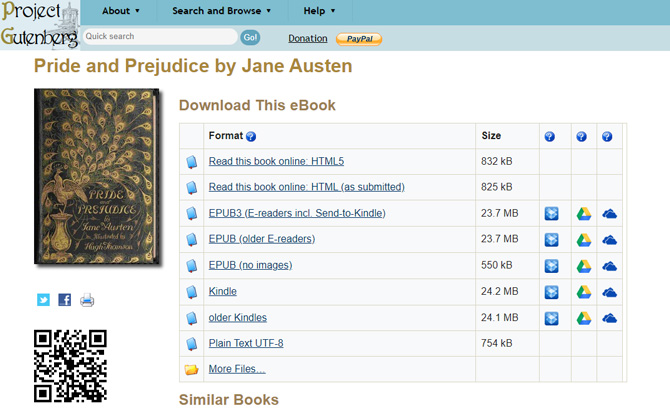Download the EPUB (no images) file
The image size is (670, 412).
(250, 265)
